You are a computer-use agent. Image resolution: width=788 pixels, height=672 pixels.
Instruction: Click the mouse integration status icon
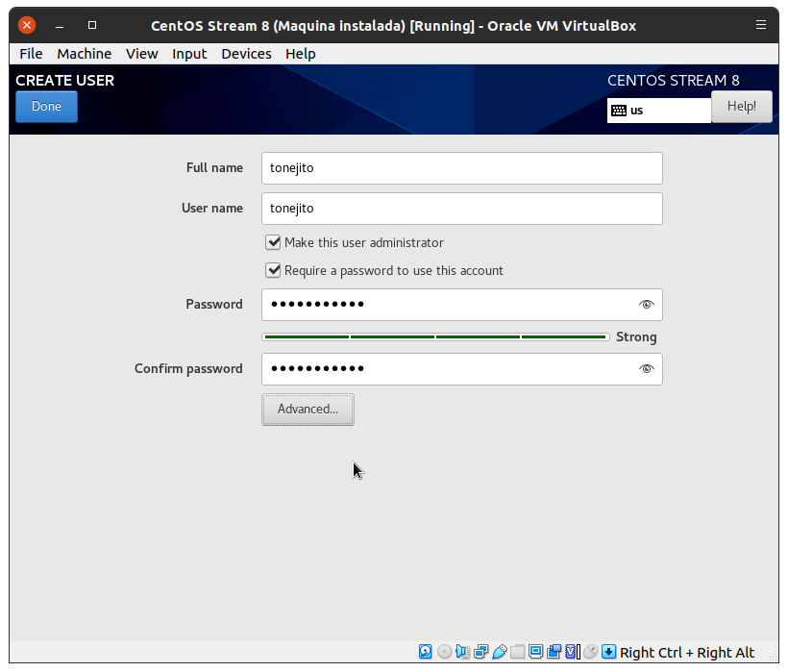pyautogui.click(x=591, y=652)
